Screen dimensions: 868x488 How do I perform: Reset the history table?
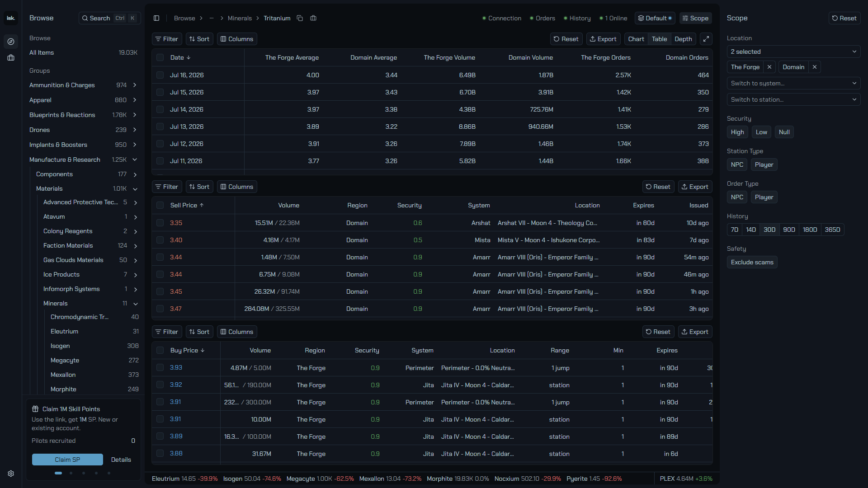click(x=566, y=39)
